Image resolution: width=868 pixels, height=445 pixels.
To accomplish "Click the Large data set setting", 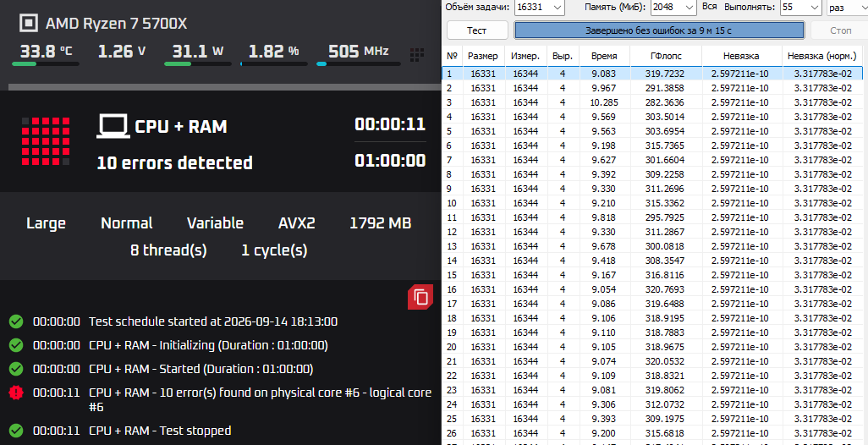I will (46, 223).
